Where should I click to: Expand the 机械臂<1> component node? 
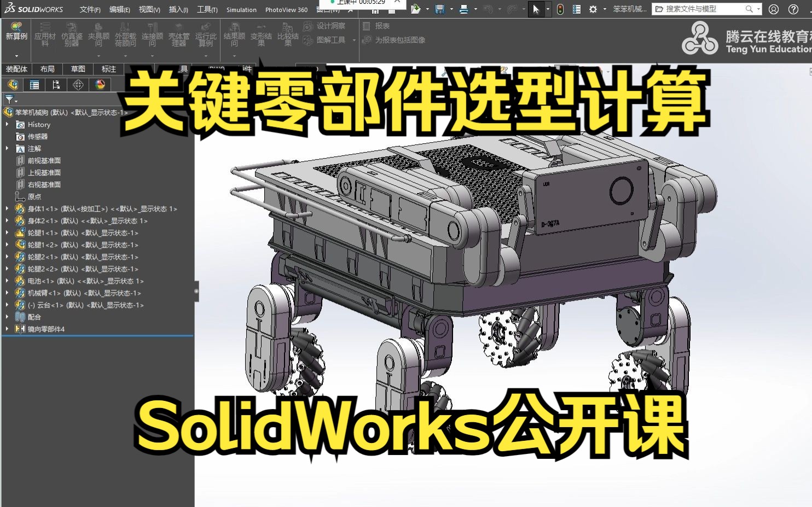pyautogui.click(x=7, y=293)
